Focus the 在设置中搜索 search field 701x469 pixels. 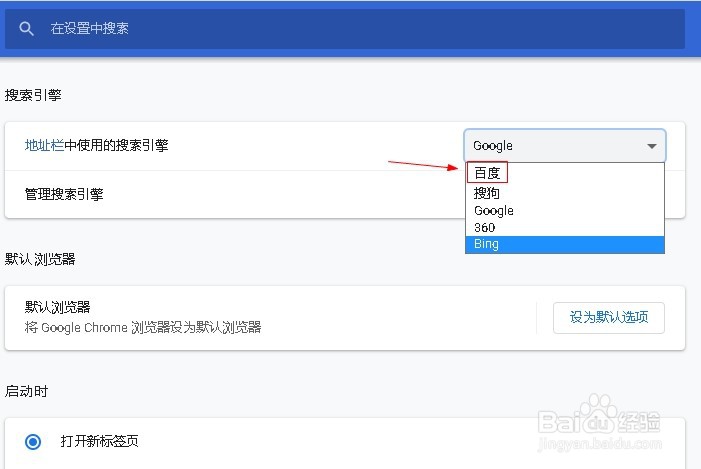pos(344,29)
